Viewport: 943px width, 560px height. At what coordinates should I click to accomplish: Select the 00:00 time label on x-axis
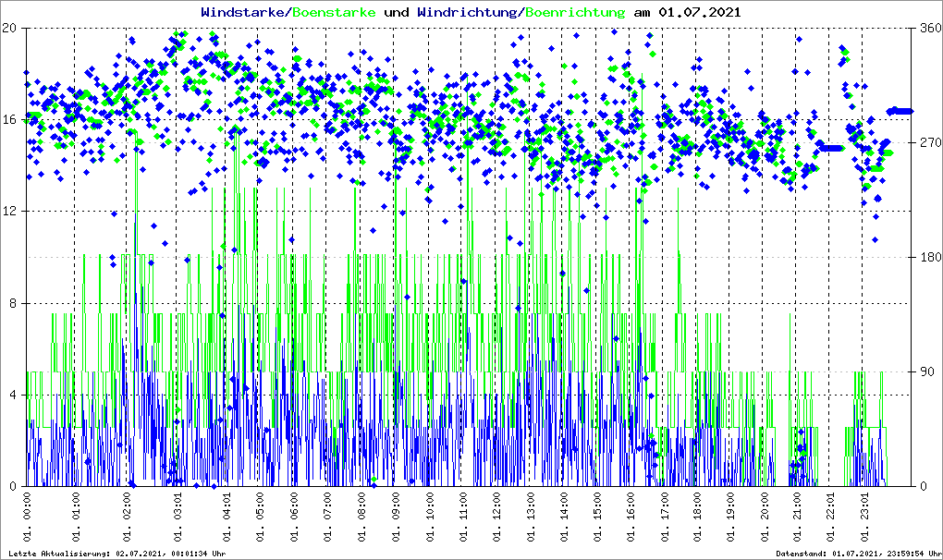pos(28,518)
